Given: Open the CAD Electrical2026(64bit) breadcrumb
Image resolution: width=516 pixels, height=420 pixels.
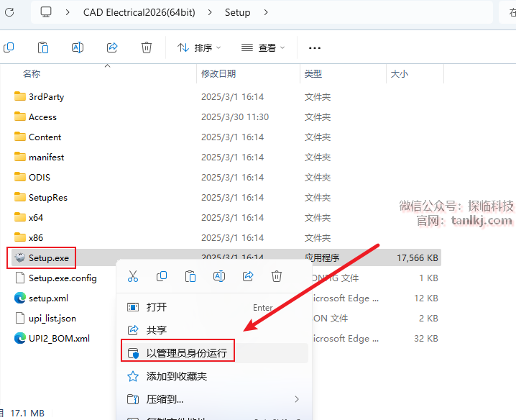Looking at the screenshot, I should pos(139,12).
